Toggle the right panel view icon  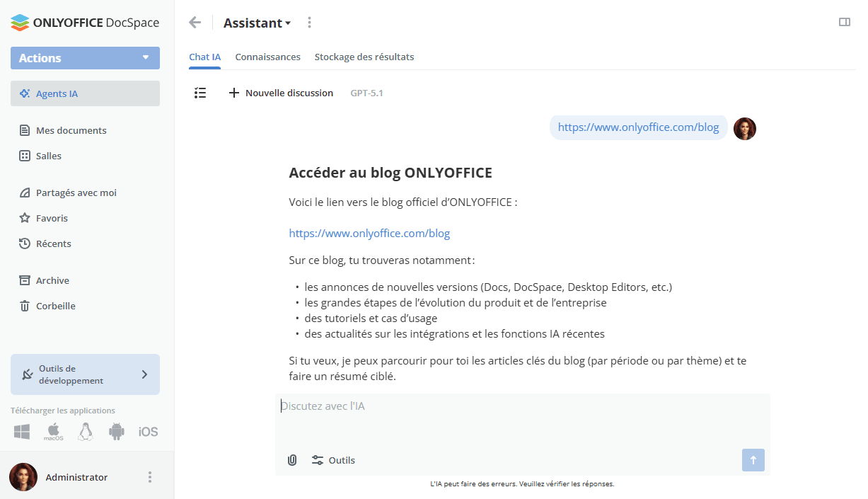(x=844, y=22)
